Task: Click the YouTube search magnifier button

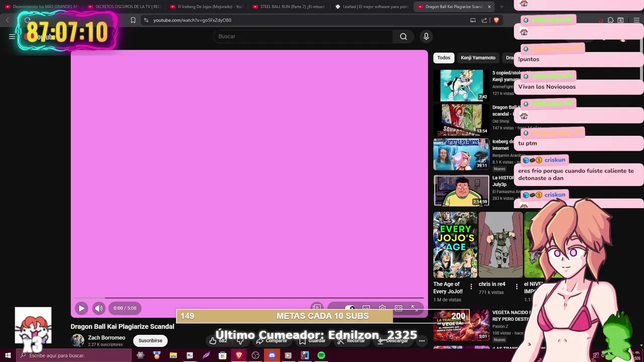Action: tap(404, 36)
